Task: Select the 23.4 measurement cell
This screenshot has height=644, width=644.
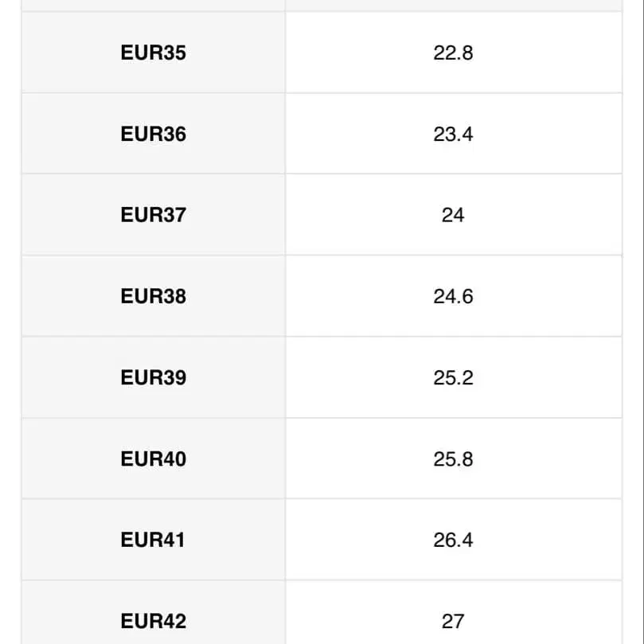Action: pos(453,134)
